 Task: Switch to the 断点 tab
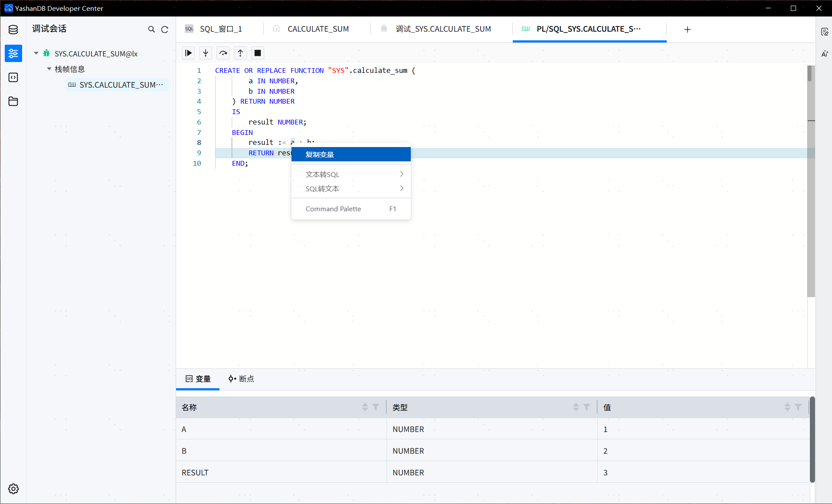(242, 379)
